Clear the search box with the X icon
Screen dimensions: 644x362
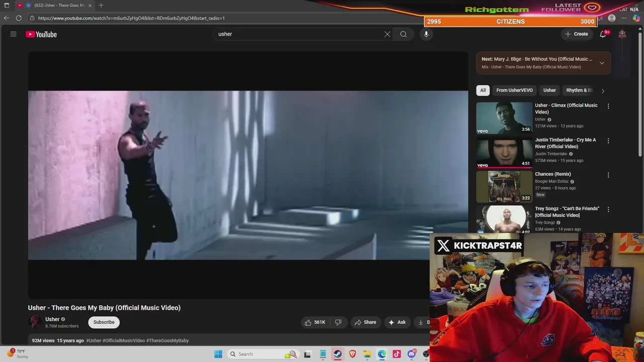click(387, 34)
